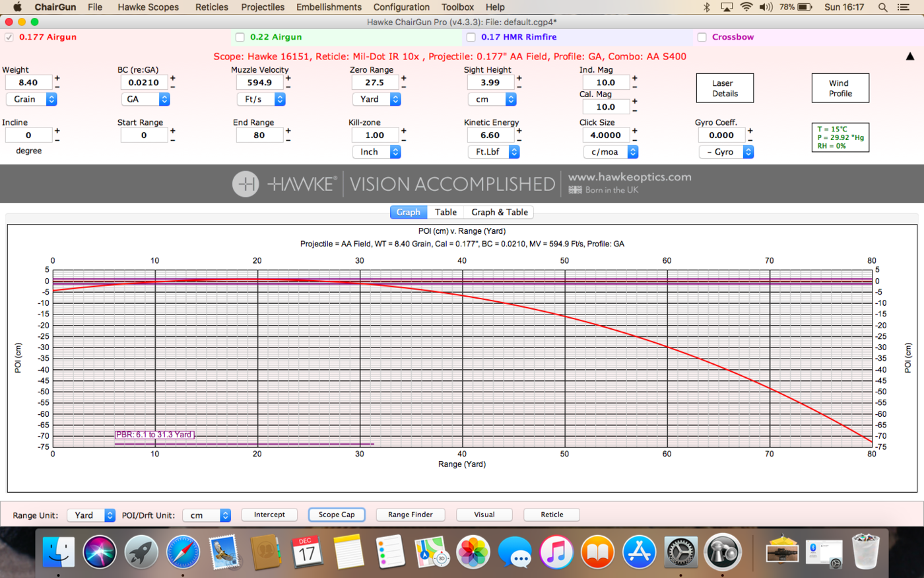
Task: Click the Bluetooth menu bar icon
Action: point(706,7)
